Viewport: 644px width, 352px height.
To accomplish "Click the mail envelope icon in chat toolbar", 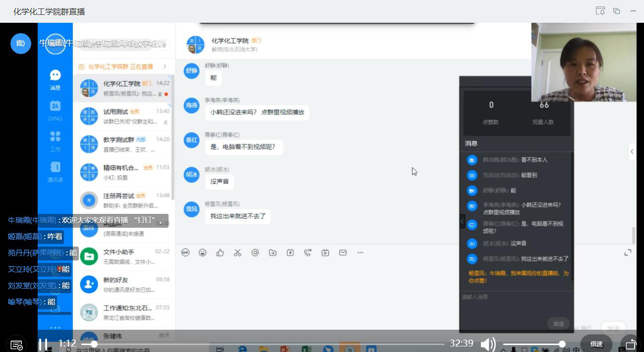I will (343, 252).
